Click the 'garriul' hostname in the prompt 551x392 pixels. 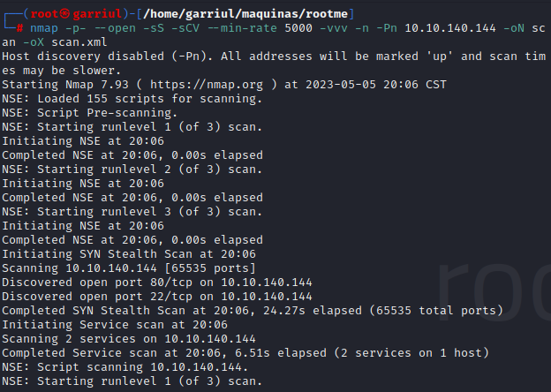click(x=97, y=14)
